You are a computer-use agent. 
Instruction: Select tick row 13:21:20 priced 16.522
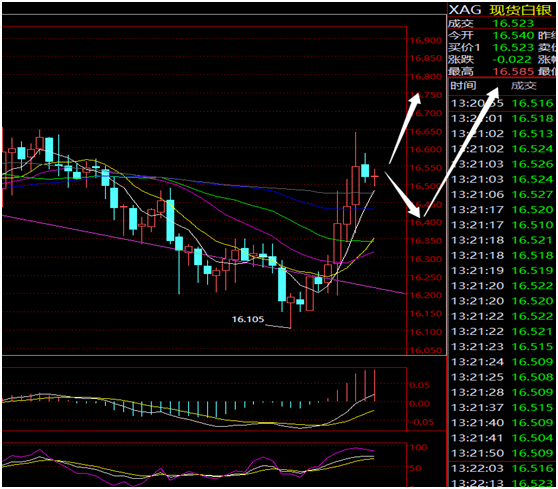[502, 286]
